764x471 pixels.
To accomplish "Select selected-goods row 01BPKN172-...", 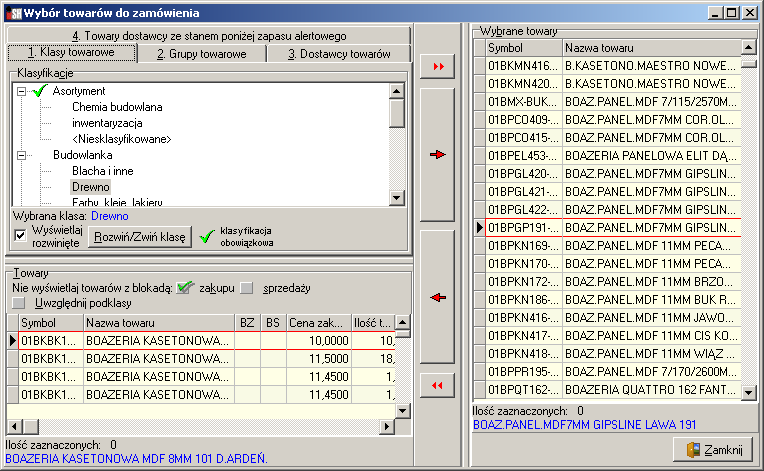I will pos(608,282).
